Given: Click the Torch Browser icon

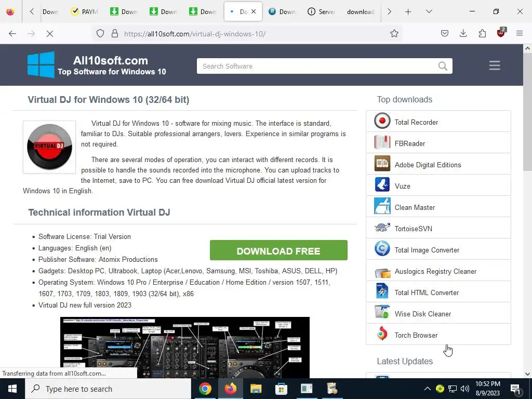Looking at the screenshot, I should point(382,335).
